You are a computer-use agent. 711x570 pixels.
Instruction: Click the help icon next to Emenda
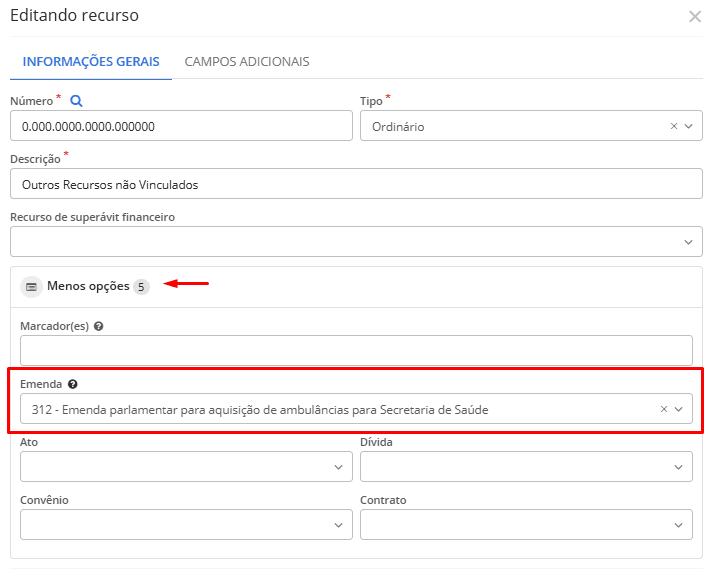73,384
